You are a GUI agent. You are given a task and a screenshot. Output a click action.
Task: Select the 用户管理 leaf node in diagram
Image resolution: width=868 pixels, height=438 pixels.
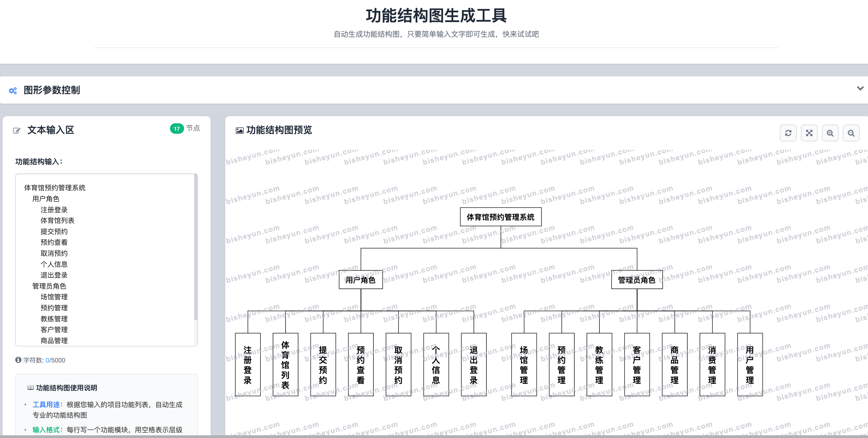pos(750,365)
